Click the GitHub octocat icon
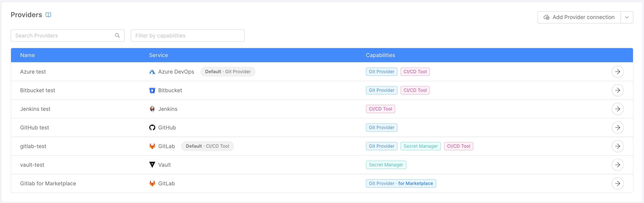 pyautogui.click(x=152, y=127)
